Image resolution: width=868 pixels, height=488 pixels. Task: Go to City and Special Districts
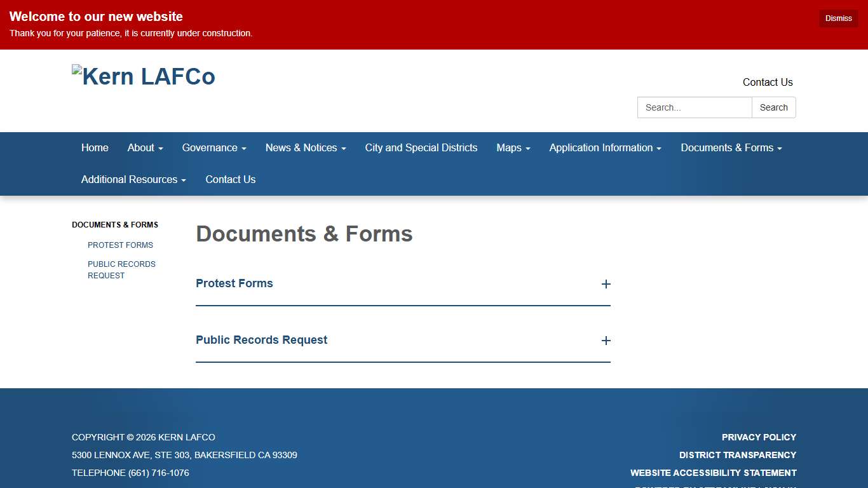coord(421,147)
